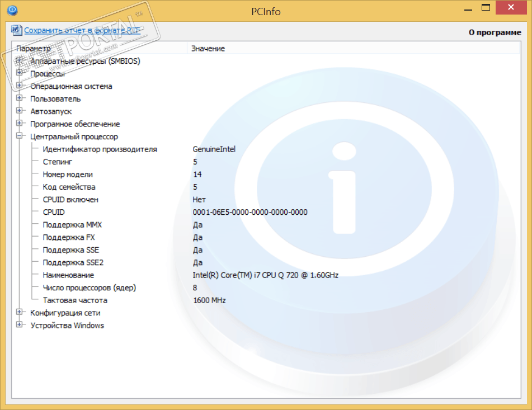The image size is (532, 410).
Task: Collapse the Центральный процессор node
Action: tap(20, 136)
